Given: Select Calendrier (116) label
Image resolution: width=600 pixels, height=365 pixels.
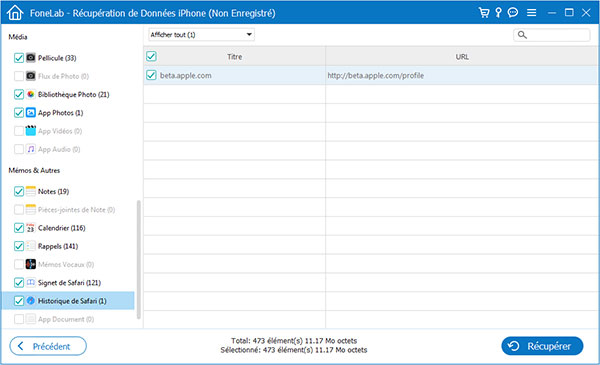Looking at the screenshot, I should (62, 228).
